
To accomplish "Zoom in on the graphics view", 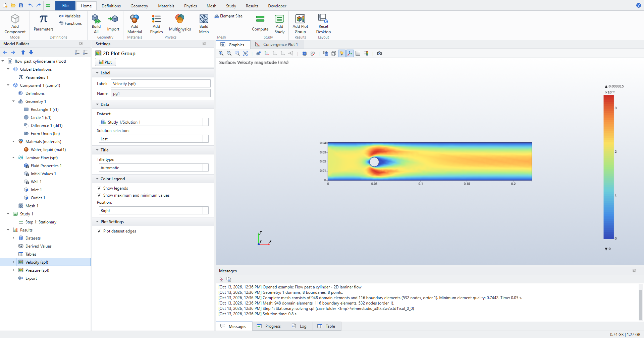I will tap(221, 53).
